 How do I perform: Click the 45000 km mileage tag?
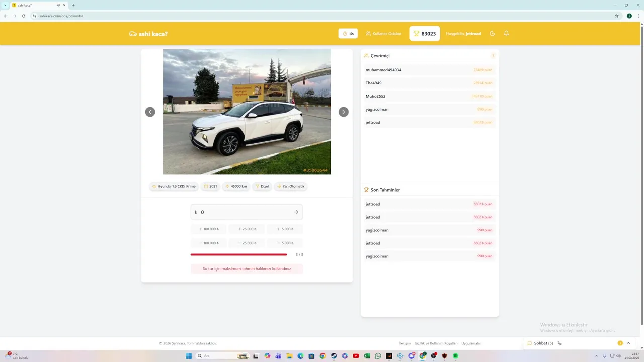pos(236,186)
